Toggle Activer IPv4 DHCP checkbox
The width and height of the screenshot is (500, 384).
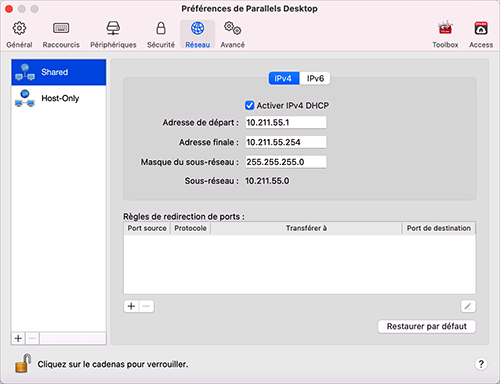click(249, 105)
